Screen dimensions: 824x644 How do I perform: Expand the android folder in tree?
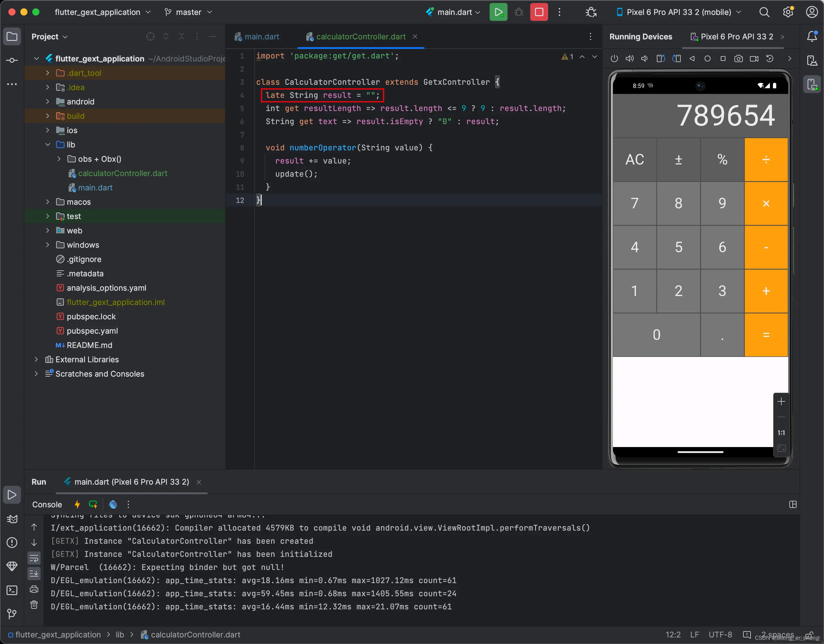pos(47,102)
